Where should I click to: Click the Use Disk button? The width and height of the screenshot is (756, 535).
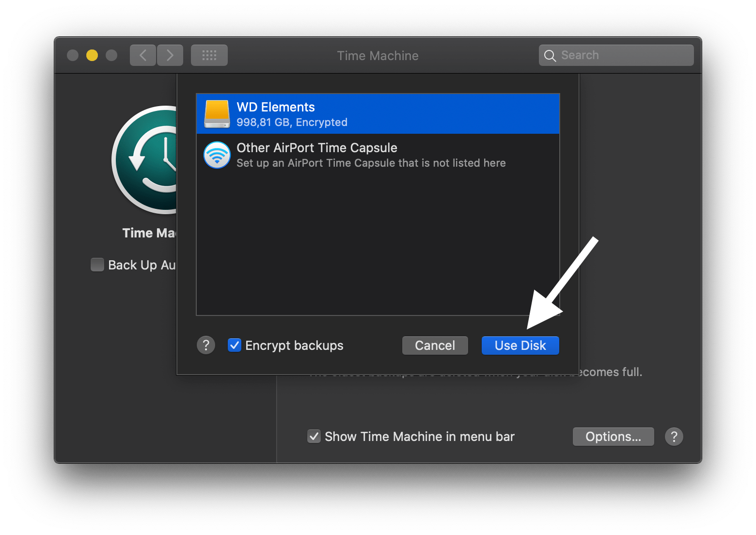pyautogui.click(x=520, y=346)
